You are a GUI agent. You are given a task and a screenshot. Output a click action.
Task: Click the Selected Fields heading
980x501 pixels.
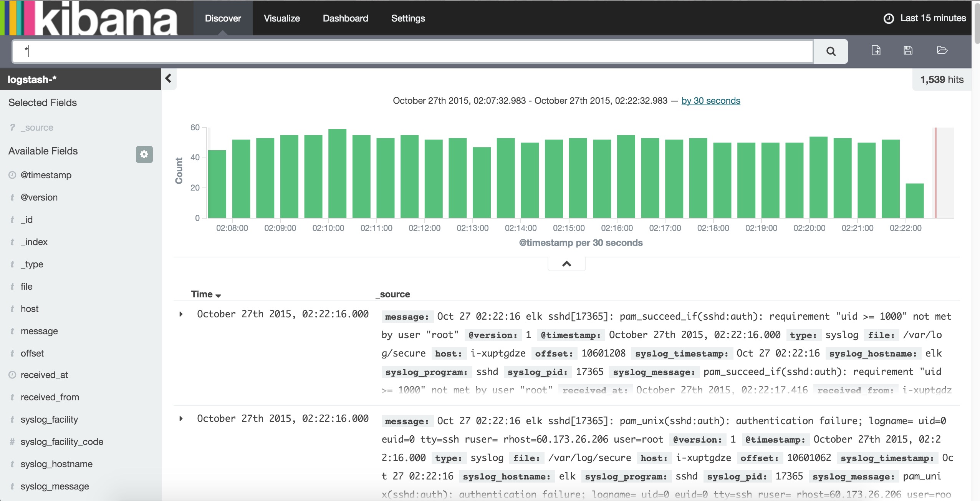click(43, 103)
